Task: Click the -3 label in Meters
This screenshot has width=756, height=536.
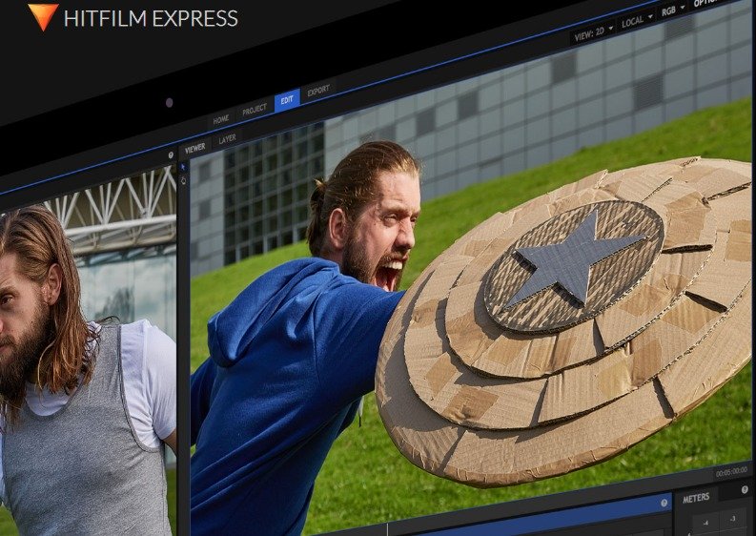Action: click(733, 519)
